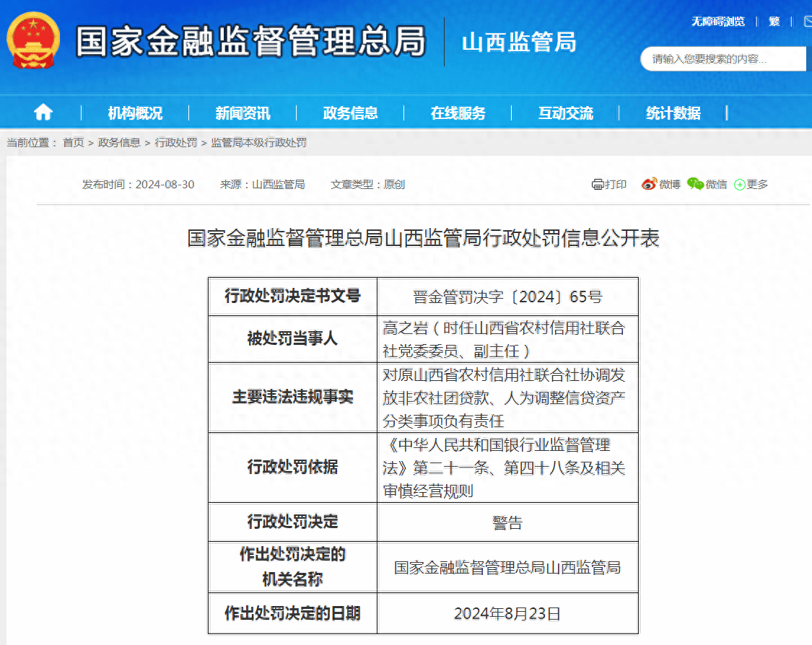Click table header 主要违法违规事实
This screenshot has height=645, width=812.
(292, 397)
